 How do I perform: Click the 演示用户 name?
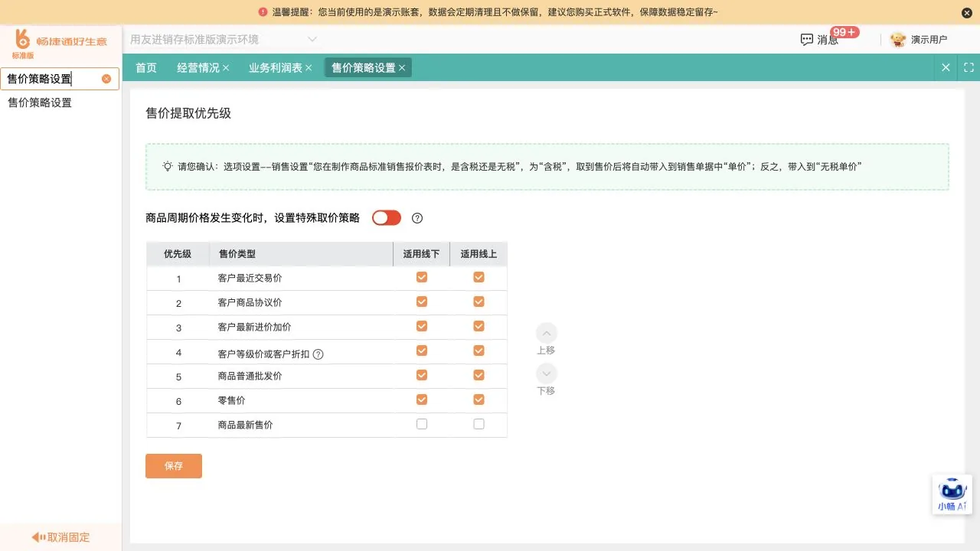[929, 40]
